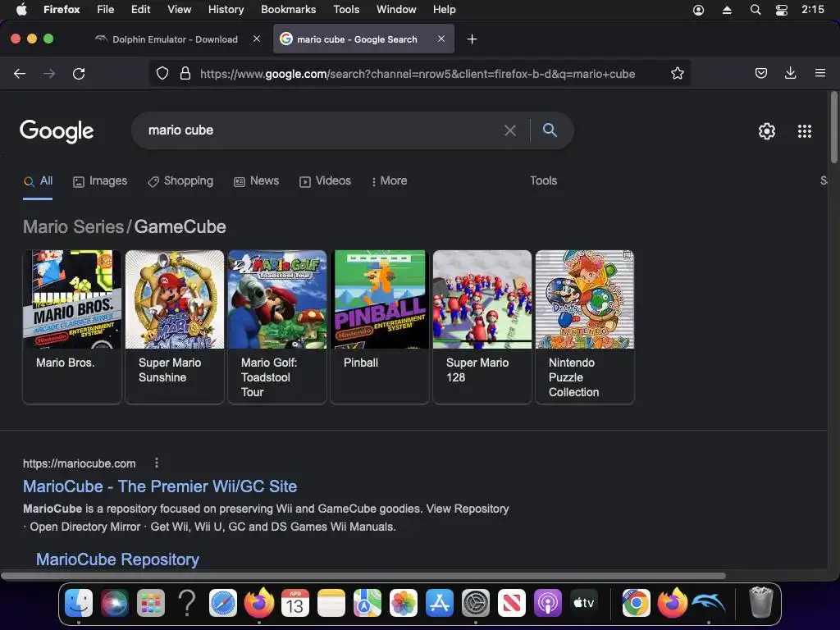This screenshot has height=630, width=840.
Task: Click the horizontal page scrollbar
Action: click(363, 576)
